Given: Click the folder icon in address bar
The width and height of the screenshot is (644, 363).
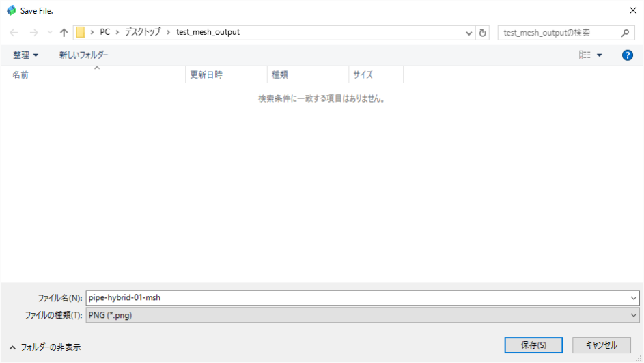Looking at the screenshot, I should pyautogui.click(x=81, y=32).
